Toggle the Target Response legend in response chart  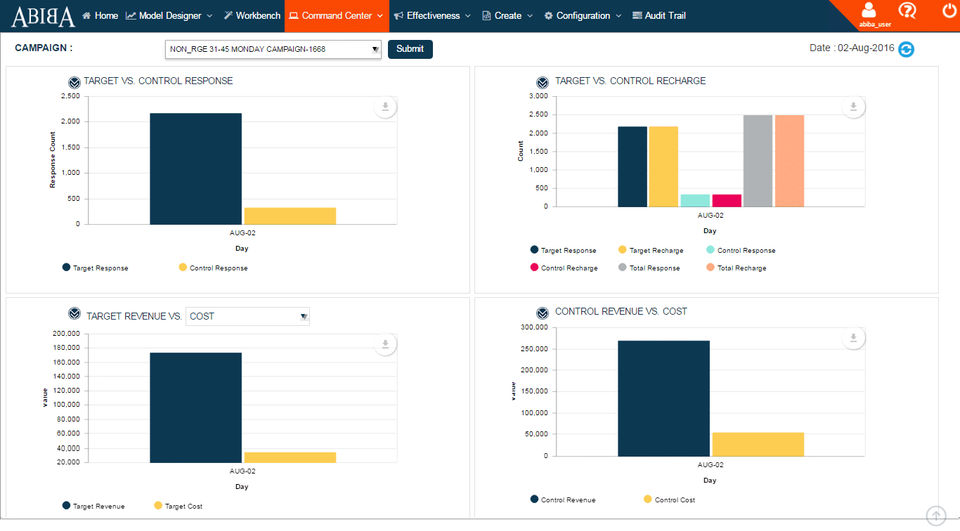(x=96, y=268)
